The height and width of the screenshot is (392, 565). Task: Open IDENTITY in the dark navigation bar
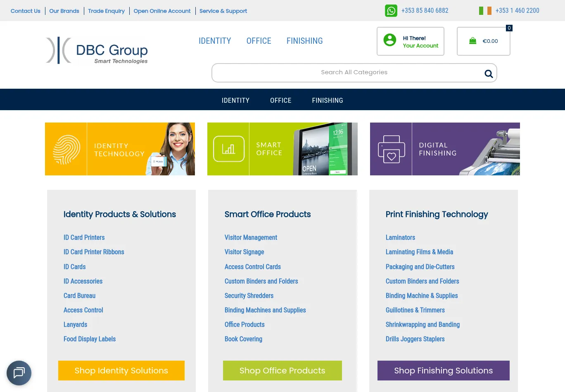click(x=235, y=100)
